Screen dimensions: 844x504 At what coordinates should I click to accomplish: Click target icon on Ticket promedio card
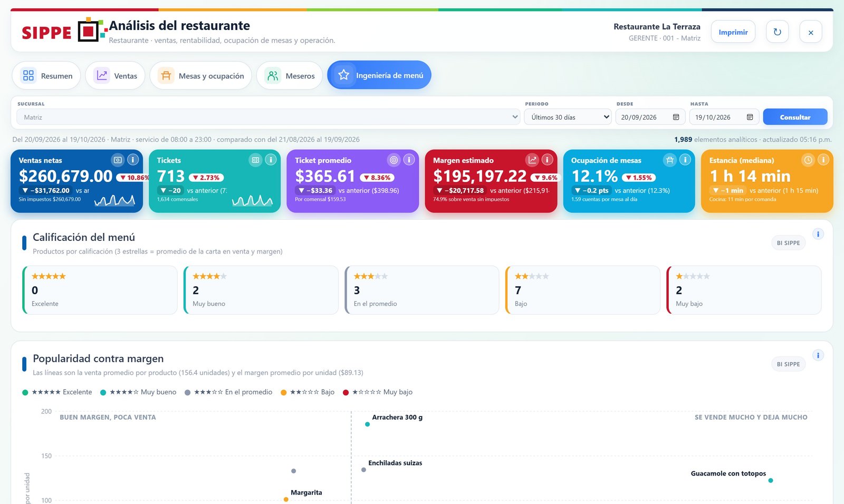click(394, 160)
